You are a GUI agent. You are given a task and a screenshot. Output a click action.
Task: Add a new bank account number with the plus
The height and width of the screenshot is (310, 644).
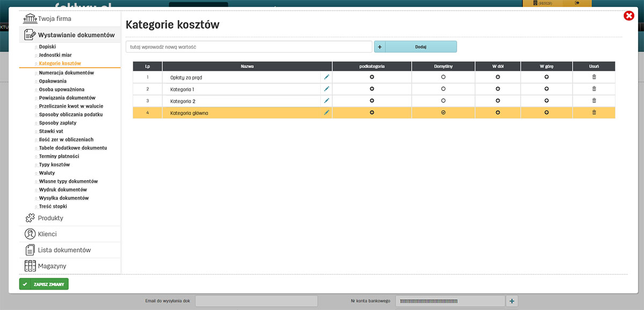[511, 301]
